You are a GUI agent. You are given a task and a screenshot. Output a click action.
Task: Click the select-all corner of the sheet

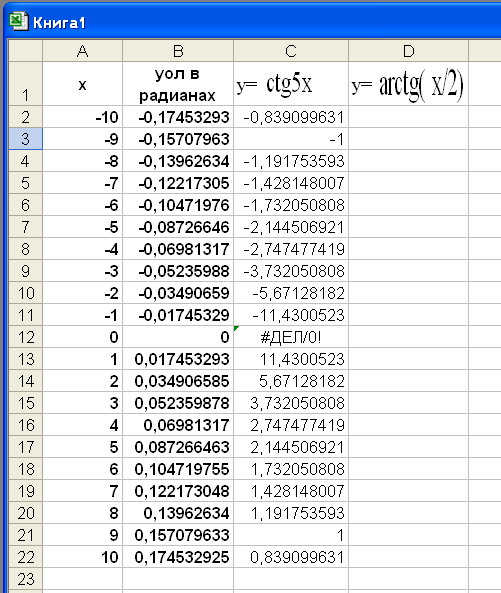[25, 51]
